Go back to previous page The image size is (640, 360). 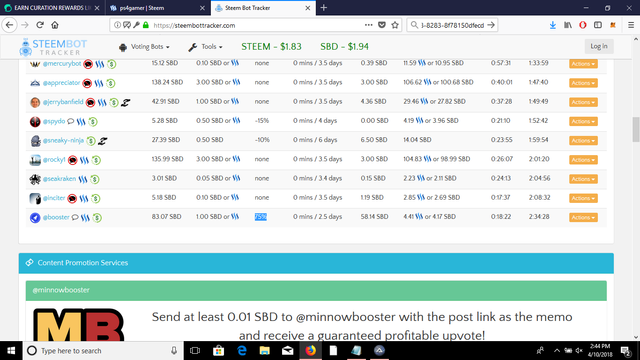coord(9,25)
